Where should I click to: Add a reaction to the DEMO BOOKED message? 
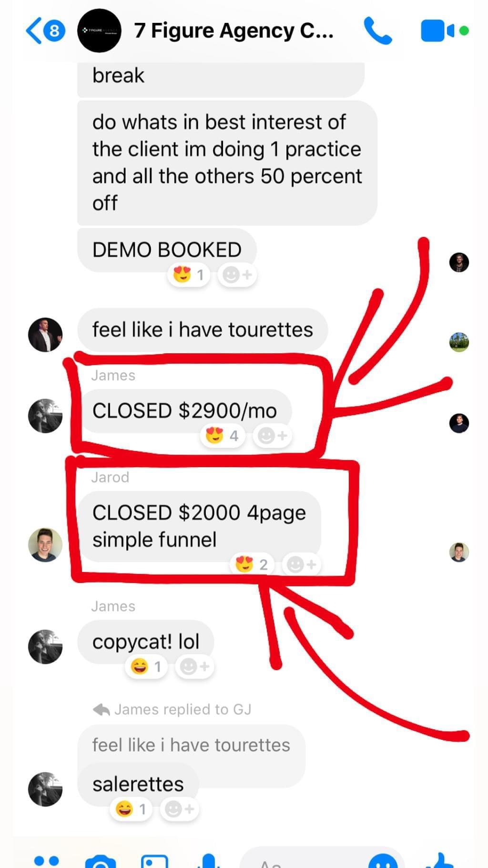click(237, 275)
